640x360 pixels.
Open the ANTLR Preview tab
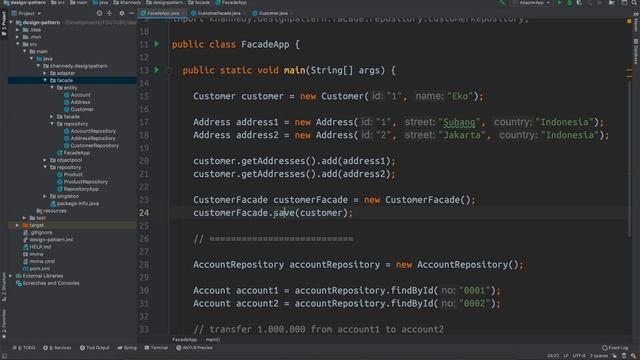click(x=195, y=348)
